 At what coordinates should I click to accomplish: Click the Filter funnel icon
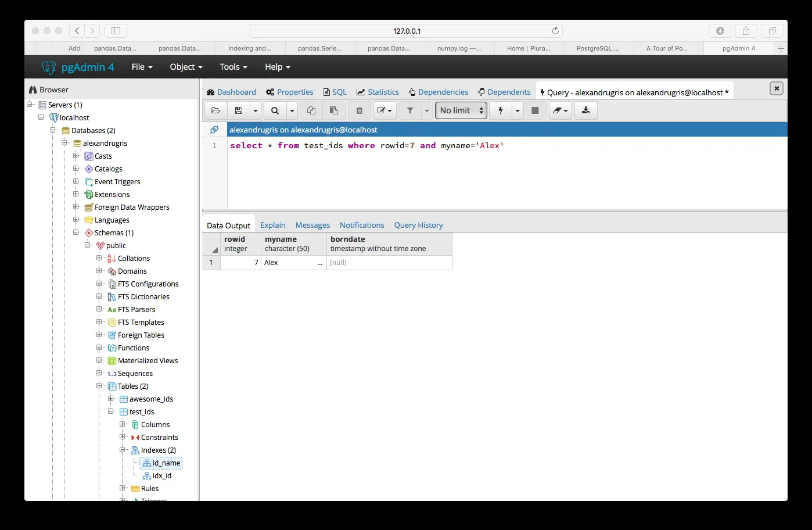410,110
